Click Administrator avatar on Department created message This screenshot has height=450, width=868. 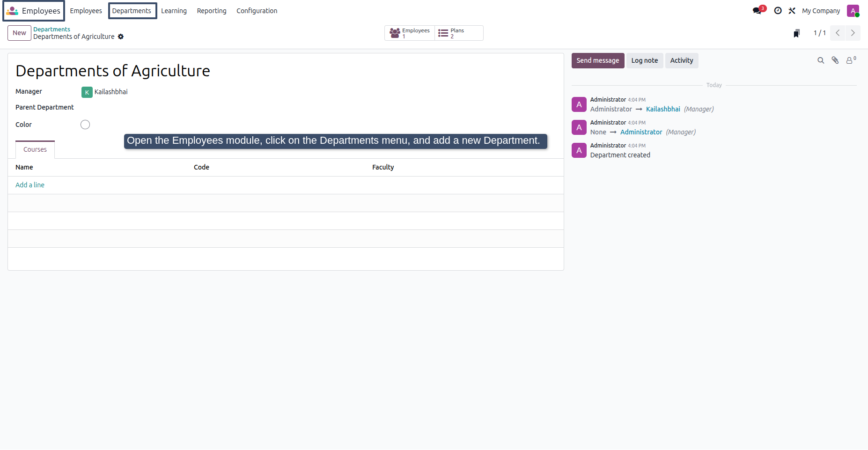(579, 150)
